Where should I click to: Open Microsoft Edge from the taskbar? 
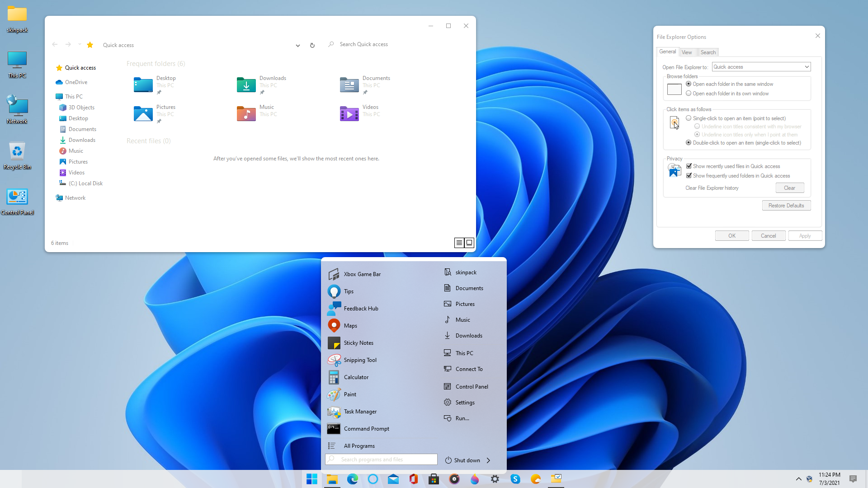tap(352, 479)
